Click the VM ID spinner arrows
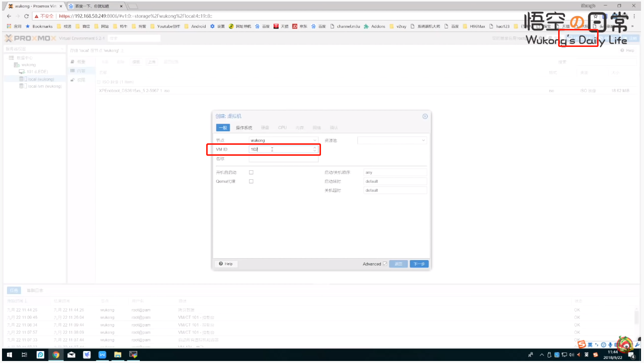The image size is (644, 363). click(315, 149)
